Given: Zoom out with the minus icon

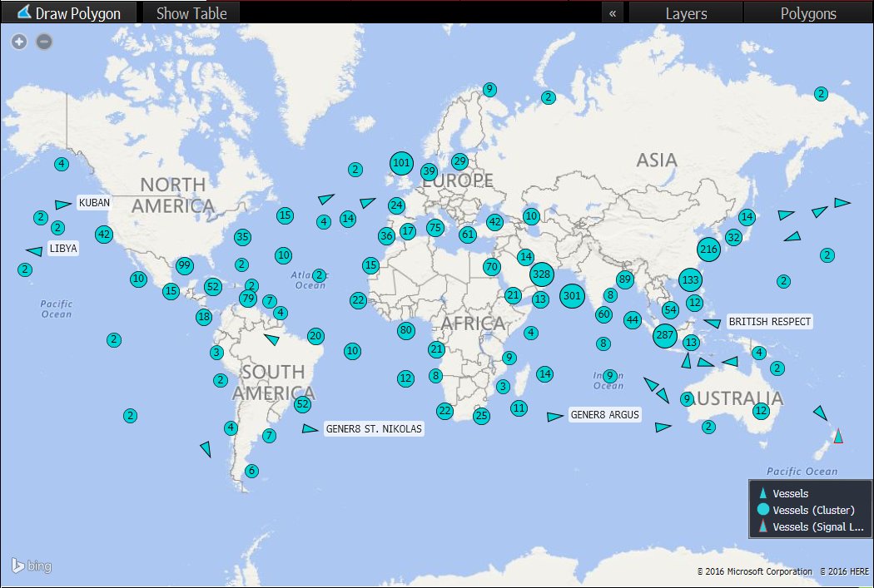Looking at the screenshot, I should tap(44, 42).
